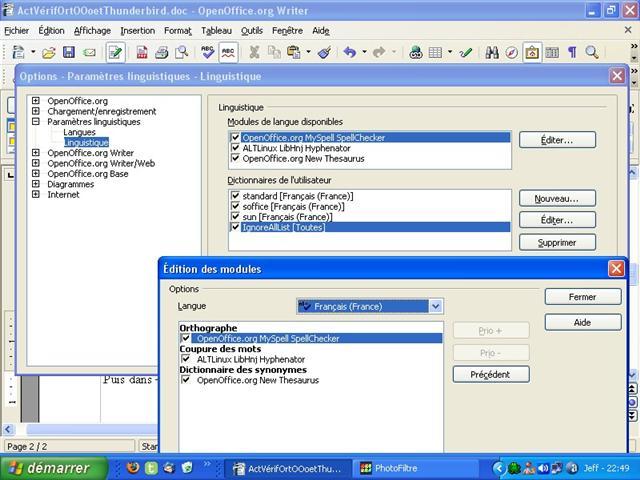Cut selection with scissors icon
The width and height of the screenshot is (640, 480).
(x=254, y=52)
